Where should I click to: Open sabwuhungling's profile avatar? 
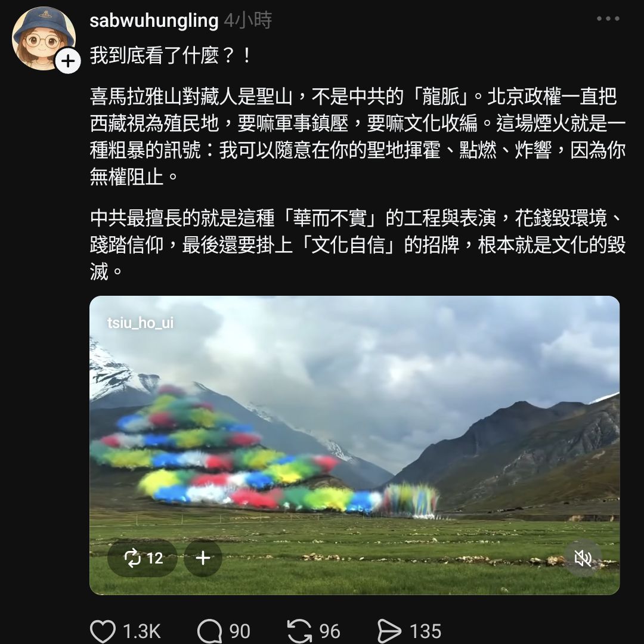click(x=44, y=39)
